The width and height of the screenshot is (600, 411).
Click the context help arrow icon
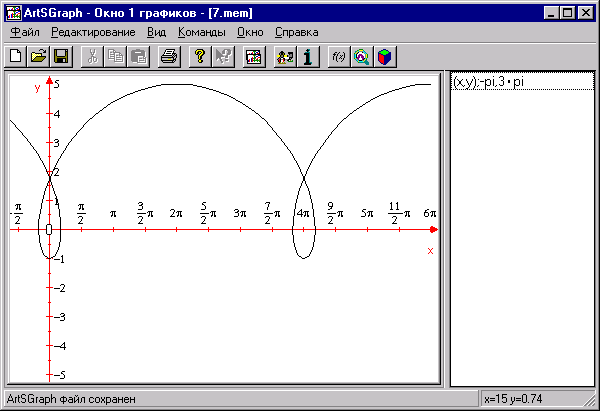[222, 57]
